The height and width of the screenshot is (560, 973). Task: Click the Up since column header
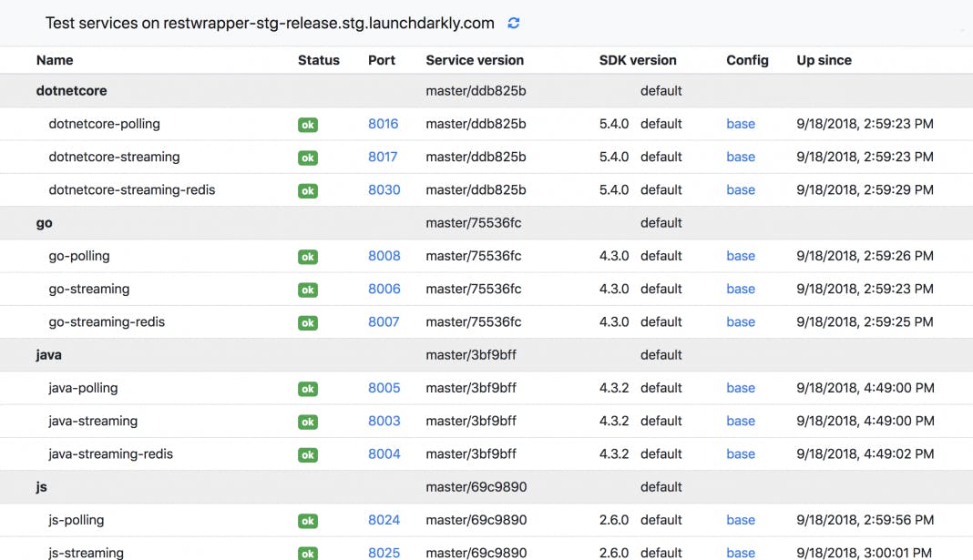coord(824,60)
